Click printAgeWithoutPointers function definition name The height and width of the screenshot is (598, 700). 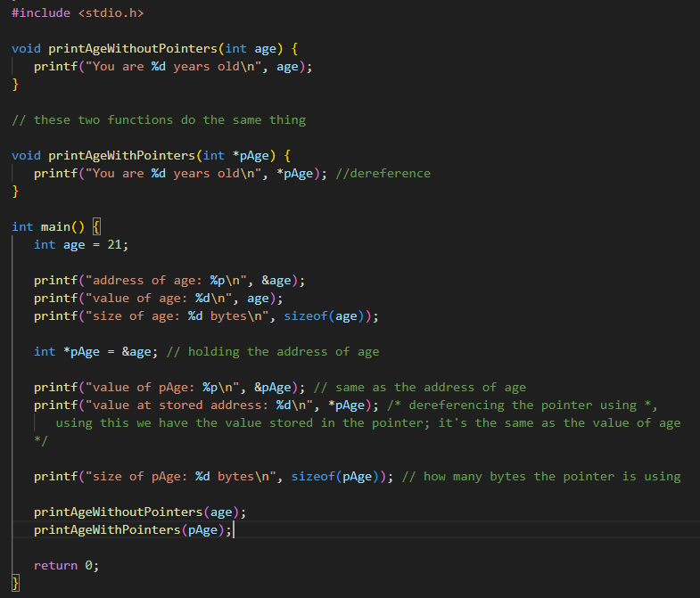point(133,49)
